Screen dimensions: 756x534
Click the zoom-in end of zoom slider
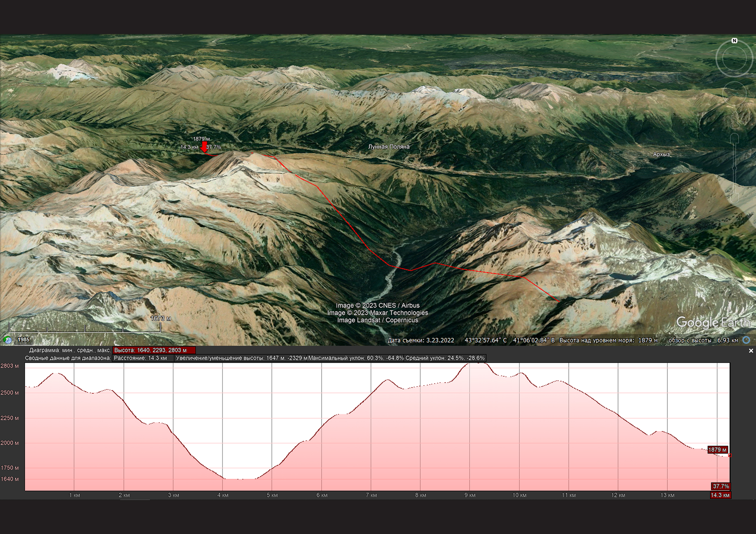click(x=735, y=138)
